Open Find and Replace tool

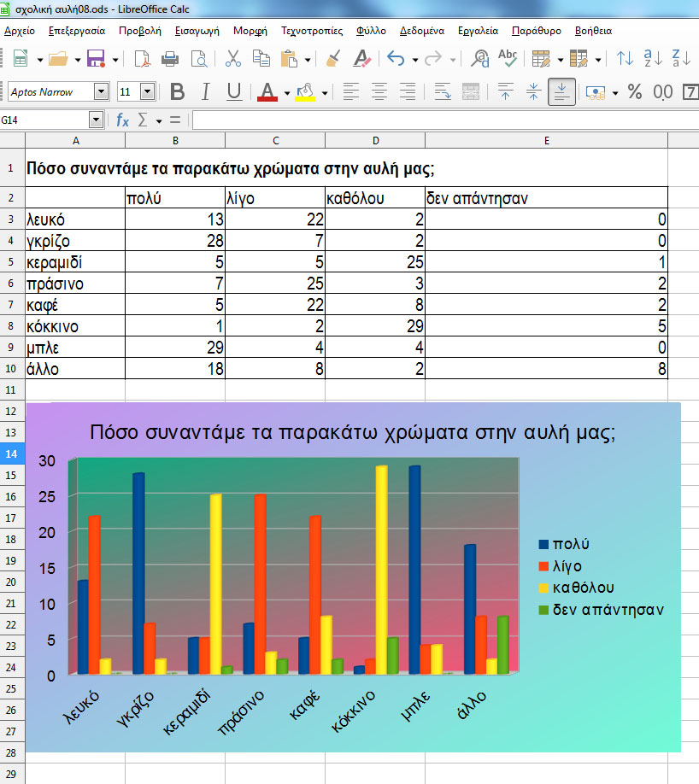[x=481, y=59]
